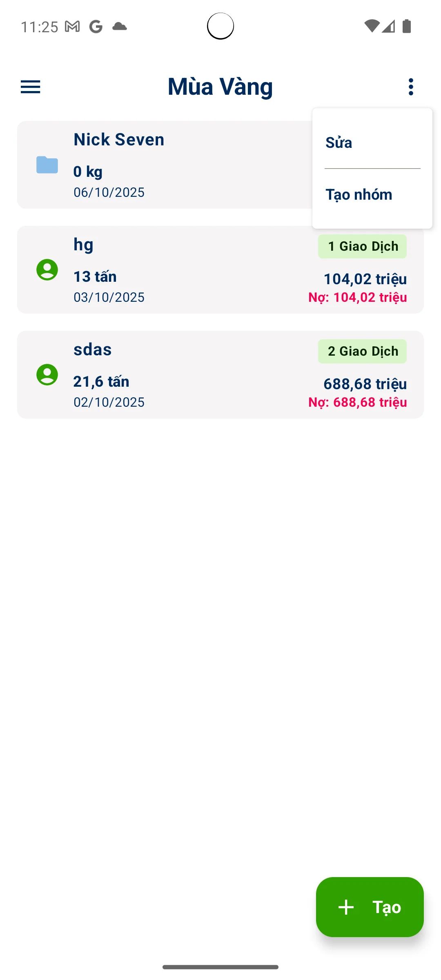Image resolution: width=441 pixels, height=980 pixels.
Task: Tap the green avatar icon beside hg
Action: pos(47,270)
